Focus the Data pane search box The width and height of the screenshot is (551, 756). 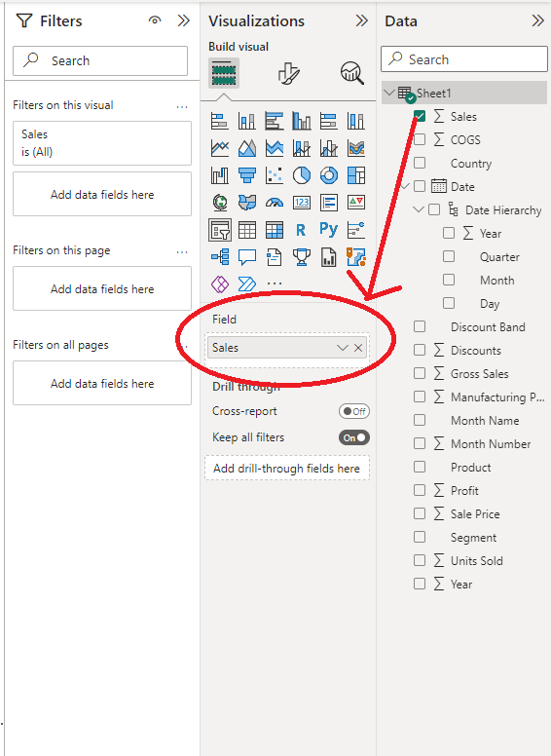tap(464, 59)
